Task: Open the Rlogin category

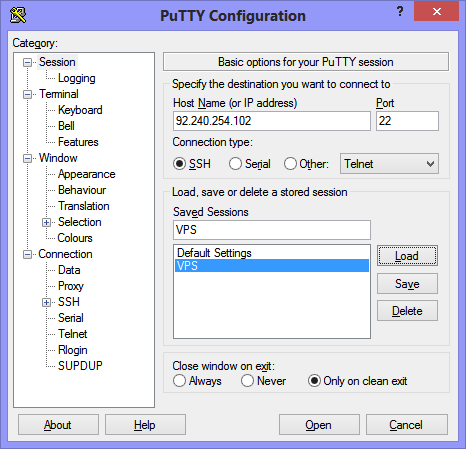Action: (x=73, y=350)
